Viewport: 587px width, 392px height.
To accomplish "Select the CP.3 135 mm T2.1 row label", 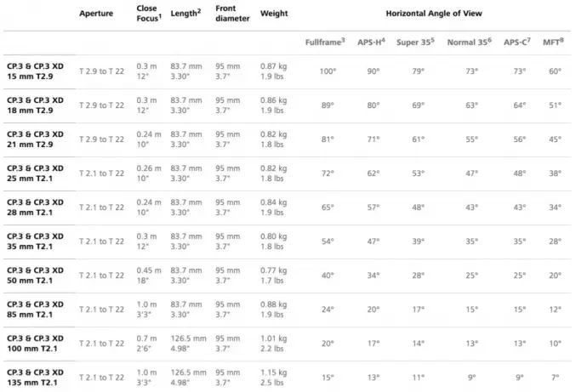I will point(35,378).
